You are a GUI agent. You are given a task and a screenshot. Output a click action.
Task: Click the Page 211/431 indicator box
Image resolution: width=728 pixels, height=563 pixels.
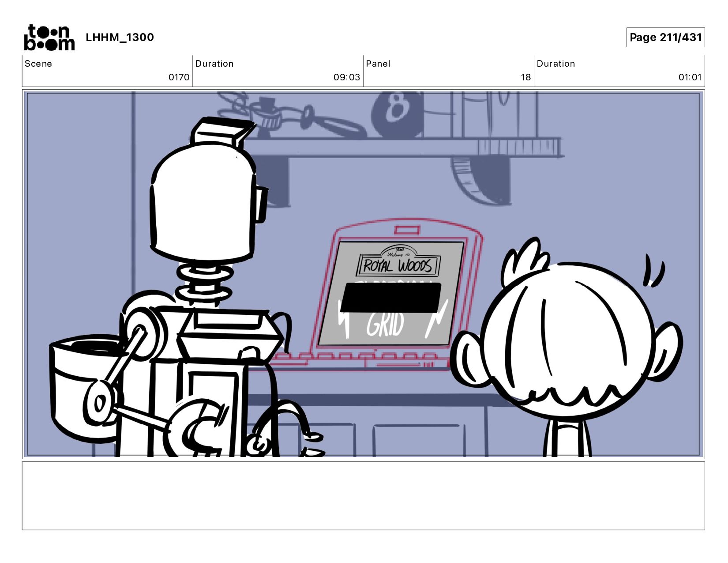pyautogui.click(x=665, y=37)
